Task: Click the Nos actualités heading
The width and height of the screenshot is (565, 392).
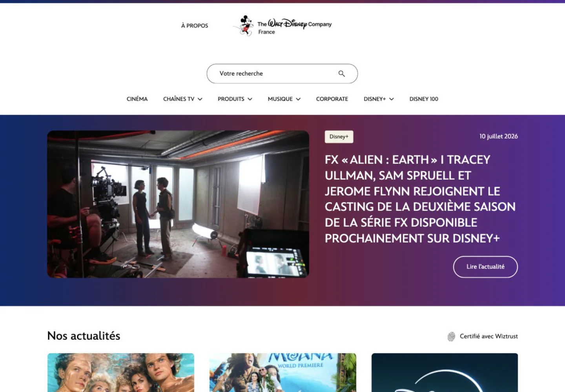Action: click(84, 336)
